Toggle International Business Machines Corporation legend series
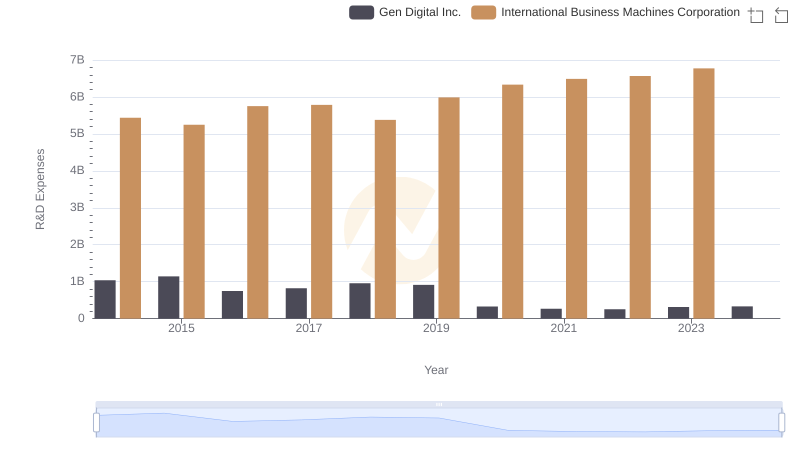 tap(483, 12)
